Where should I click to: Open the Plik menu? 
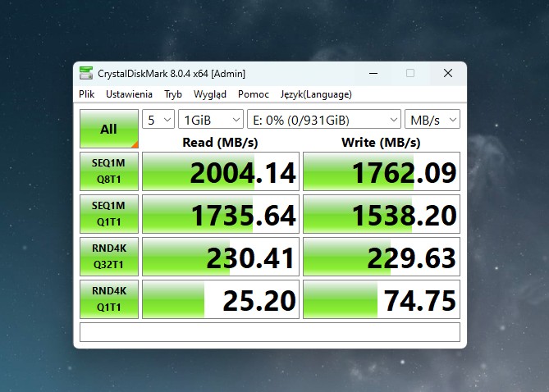tap(86, 94)
